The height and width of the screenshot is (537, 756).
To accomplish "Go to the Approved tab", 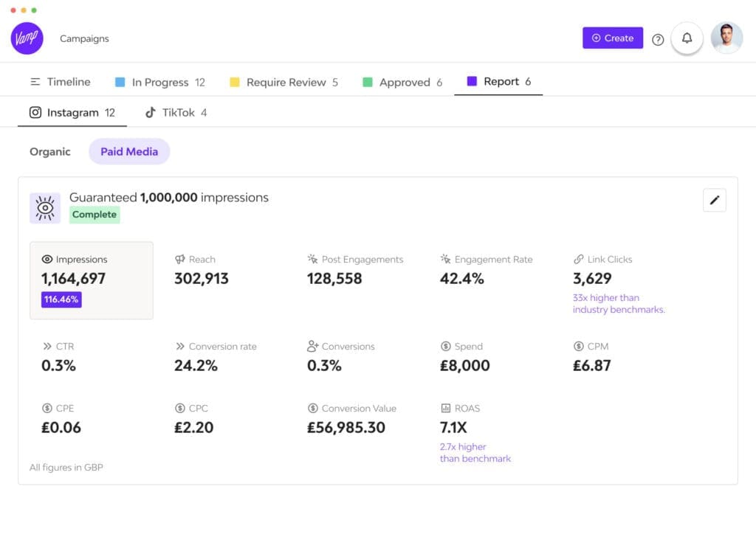I will pyautogui.click(x=403, y=82).
